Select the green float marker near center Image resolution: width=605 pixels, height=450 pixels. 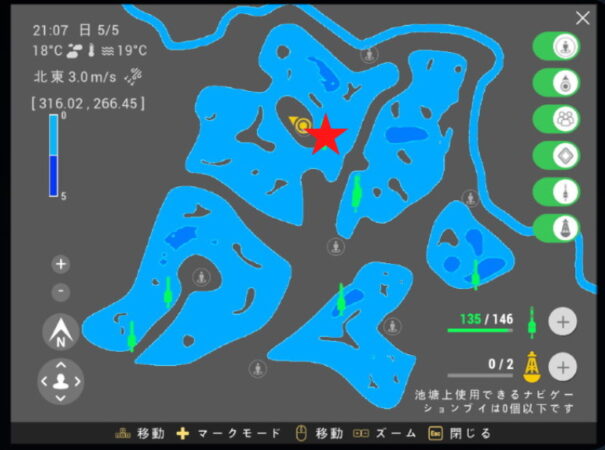pyautogui.click(x=355, y=190)
